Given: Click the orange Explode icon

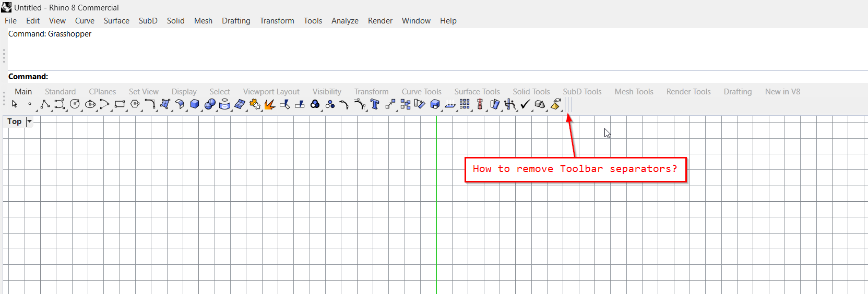Looking at the screenshot, I should click(x=269, y=104).
